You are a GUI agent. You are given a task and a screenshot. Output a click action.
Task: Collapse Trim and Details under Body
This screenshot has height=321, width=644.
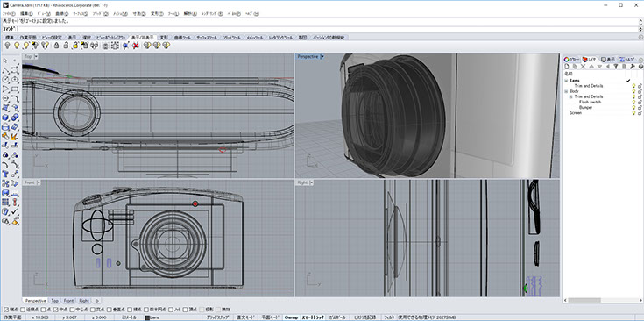point(570,96)
